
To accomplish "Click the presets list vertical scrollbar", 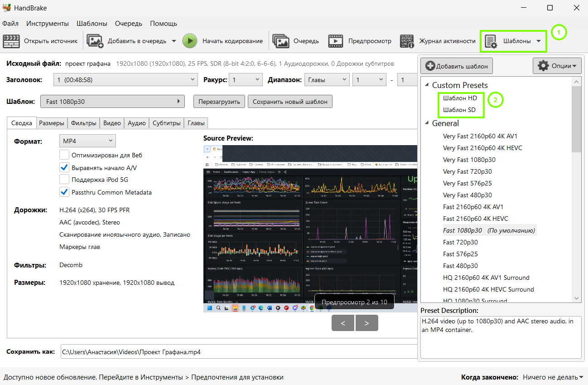I will point(576,190).
